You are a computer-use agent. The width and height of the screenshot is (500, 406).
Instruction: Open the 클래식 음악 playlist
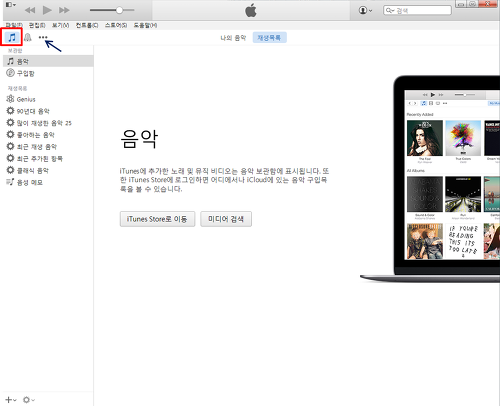[x=48, y=170]
